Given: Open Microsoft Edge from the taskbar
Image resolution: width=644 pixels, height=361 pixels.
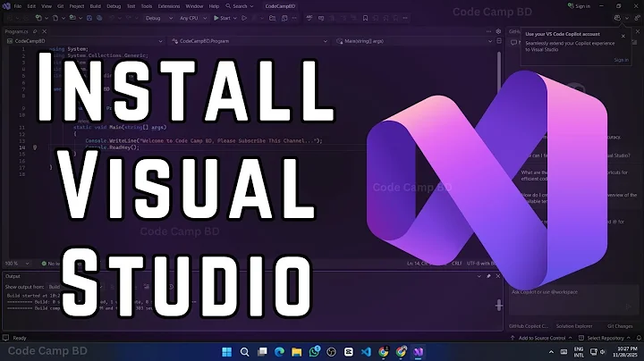Looking at the screenshot, I should click(x=279, y=352).
